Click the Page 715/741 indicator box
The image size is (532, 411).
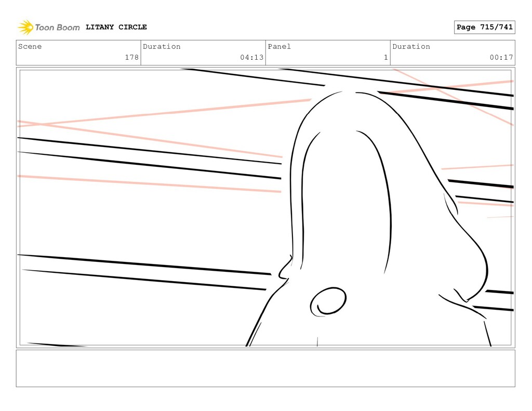(485, 27)
